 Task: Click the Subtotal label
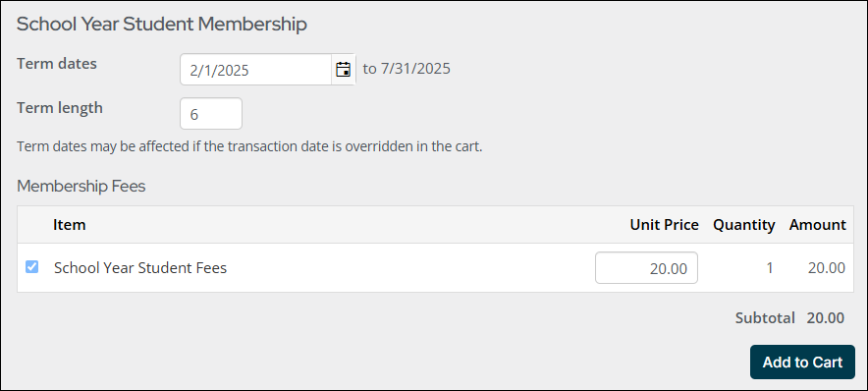pyautogui.click(x=765, y=318)
